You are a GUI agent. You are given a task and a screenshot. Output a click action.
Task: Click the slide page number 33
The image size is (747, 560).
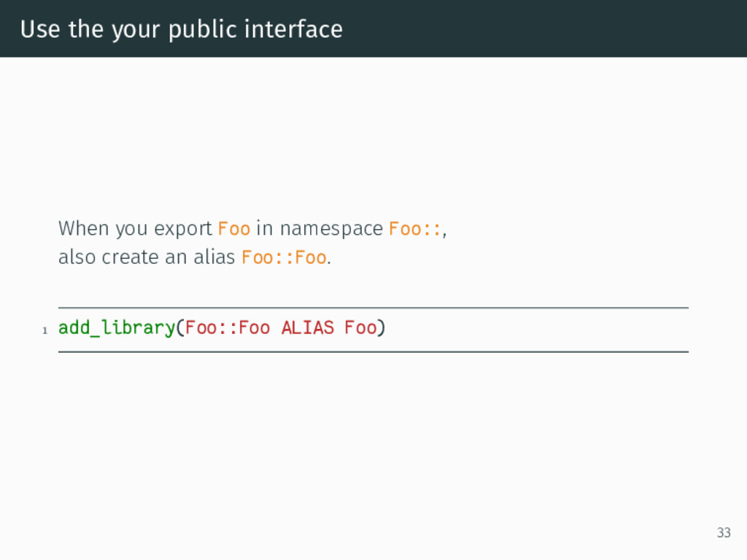pyautogui.click(x=724, y=532)
